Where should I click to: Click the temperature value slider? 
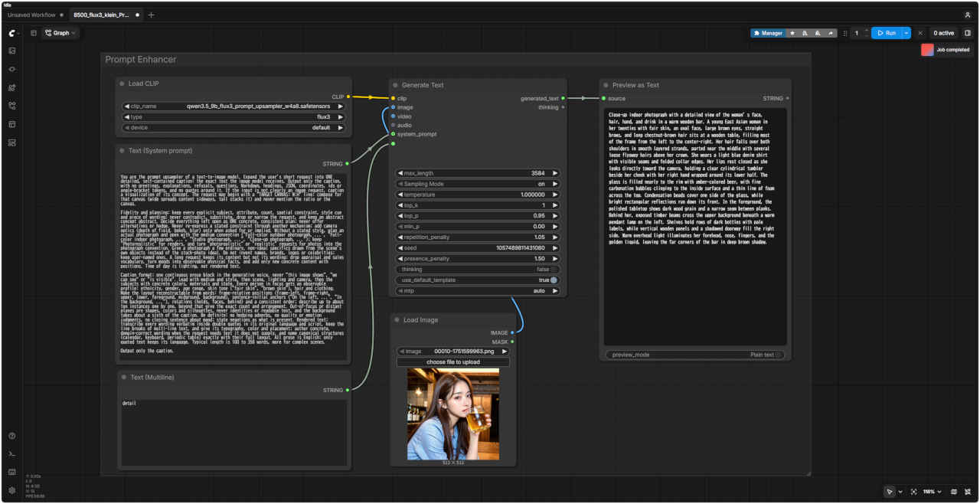pos(478,195)
